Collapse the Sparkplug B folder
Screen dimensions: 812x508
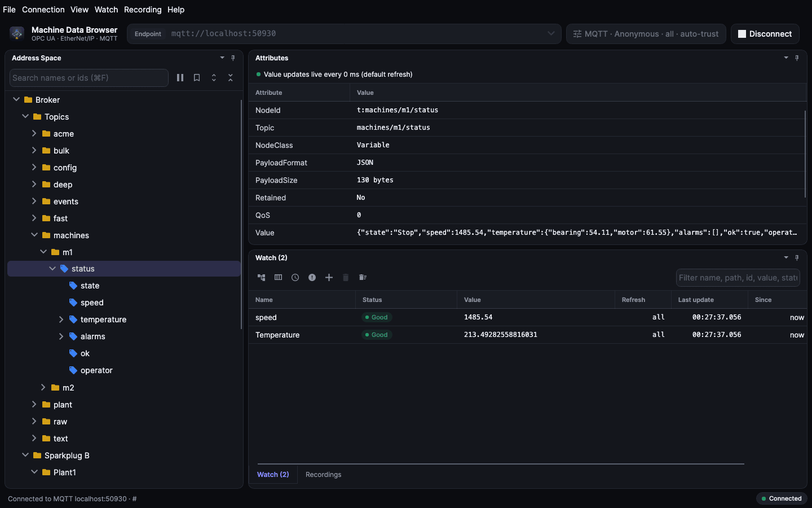coord(25,455)
